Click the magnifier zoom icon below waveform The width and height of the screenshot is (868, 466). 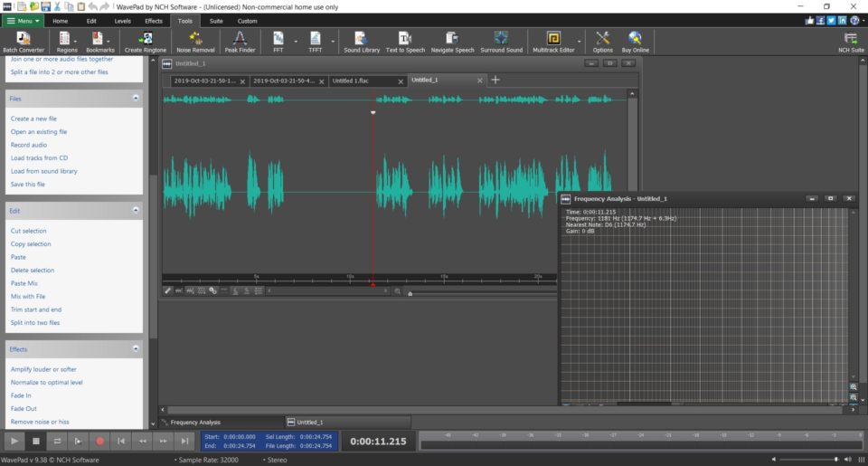click(x=397, y=290)
